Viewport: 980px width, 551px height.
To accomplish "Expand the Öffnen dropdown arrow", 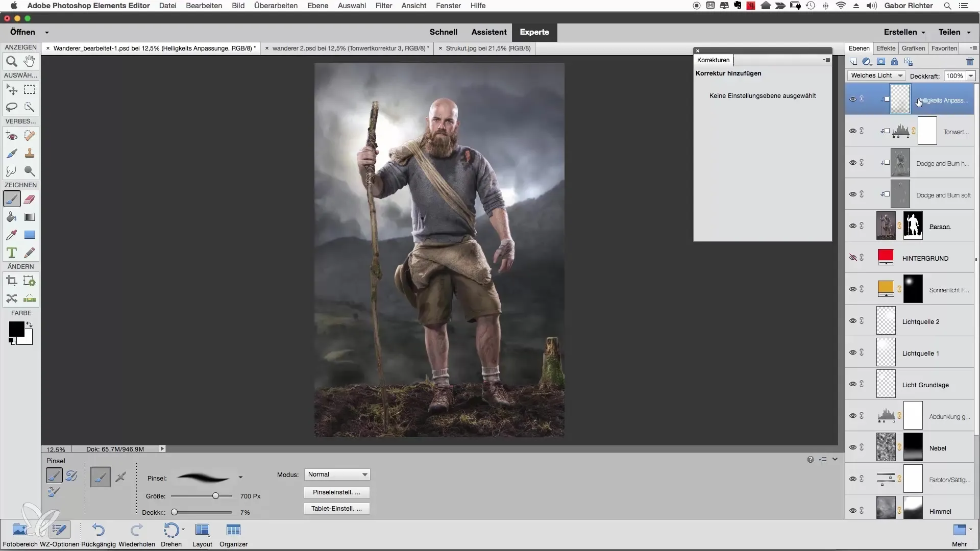I will click(46, 32).
